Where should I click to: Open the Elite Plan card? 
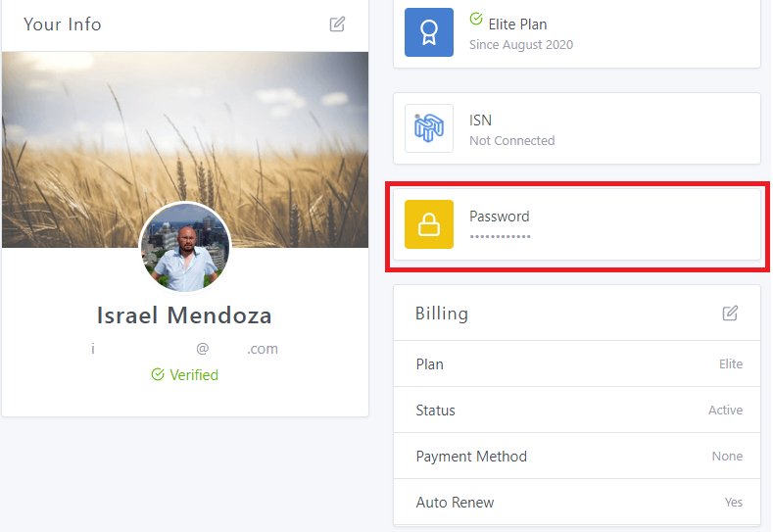pos(607,32)
